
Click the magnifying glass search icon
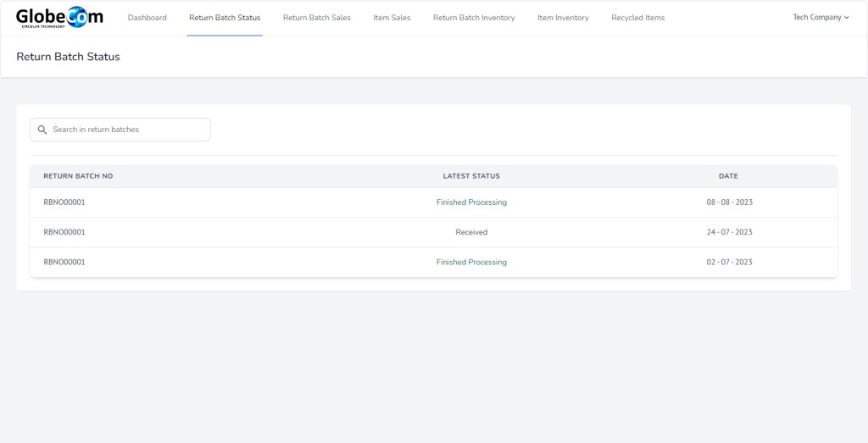[x=42, y=130]
